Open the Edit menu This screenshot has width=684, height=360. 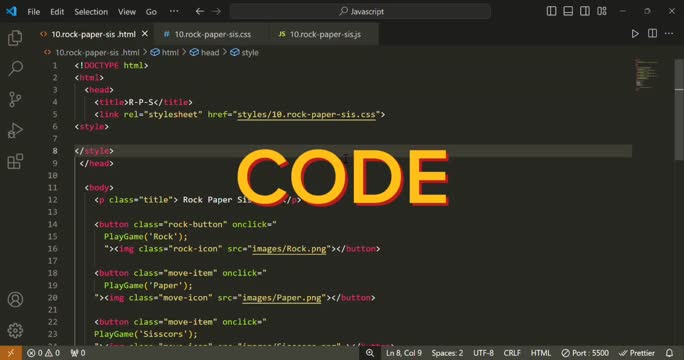57,12
